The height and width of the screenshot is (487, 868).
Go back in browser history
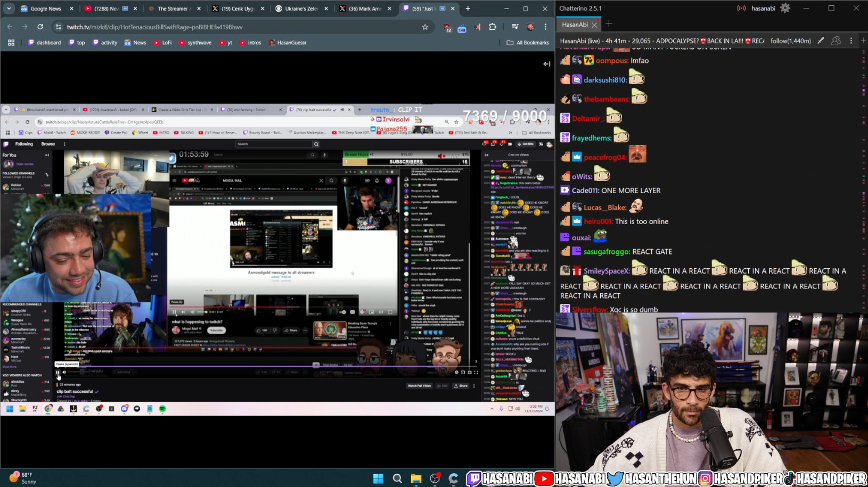click(10, 27)
